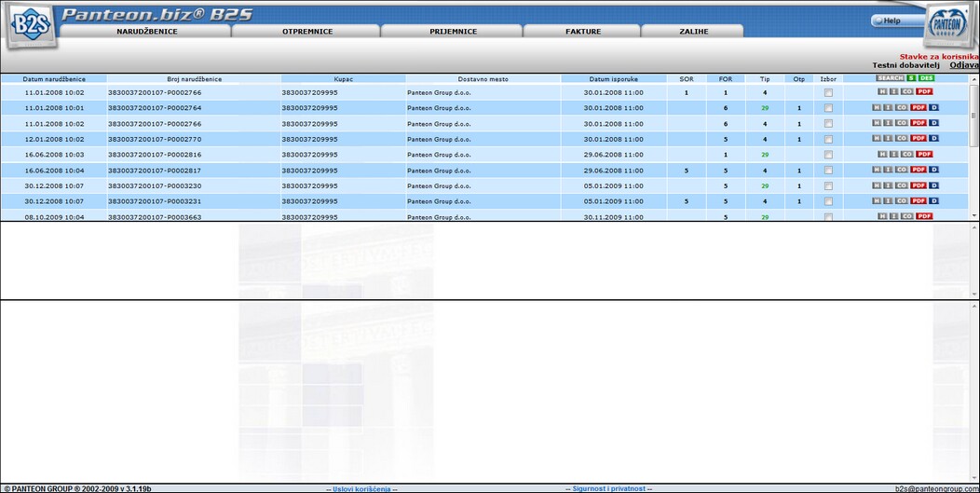Viewport: 980px width, 493px height.
Task: Go to the ZALIHE tab
Action: point(693,32)
